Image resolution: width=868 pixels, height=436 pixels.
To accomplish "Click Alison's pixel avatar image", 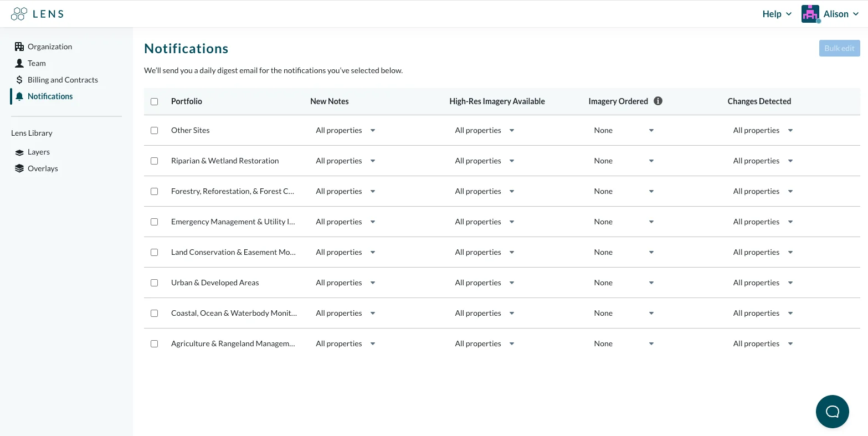I will coord(810,14).
